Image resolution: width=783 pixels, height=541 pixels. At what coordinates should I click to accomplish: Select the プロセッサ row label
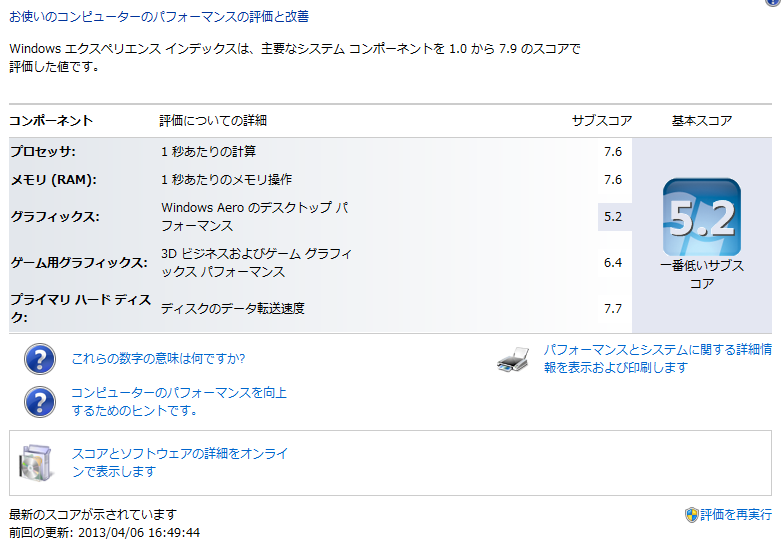pyautogui.click(x=43, y=151)
